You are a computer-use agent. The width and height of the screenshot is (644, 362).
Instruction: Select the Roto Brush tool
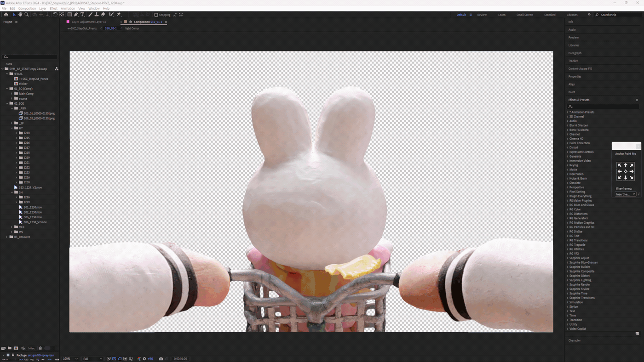click(111, 15)
